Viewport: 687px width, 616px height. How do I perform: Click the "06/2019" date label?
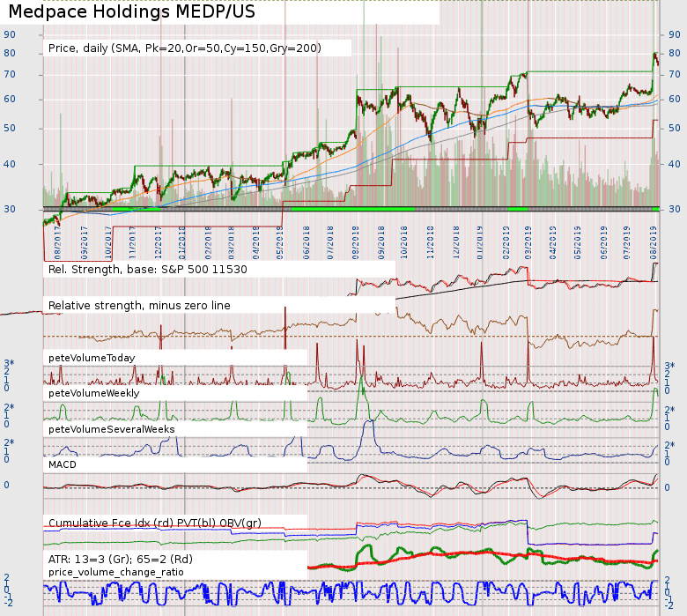[x=603, y=242]
